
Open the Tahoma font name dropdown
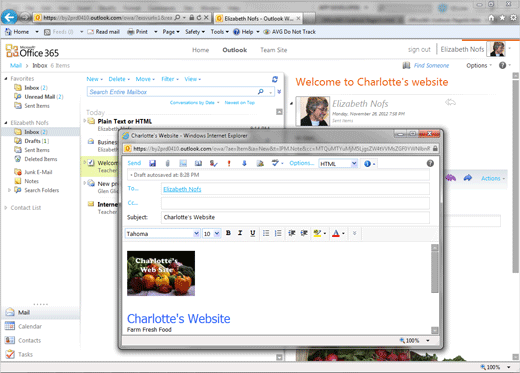tap(163, 234)
